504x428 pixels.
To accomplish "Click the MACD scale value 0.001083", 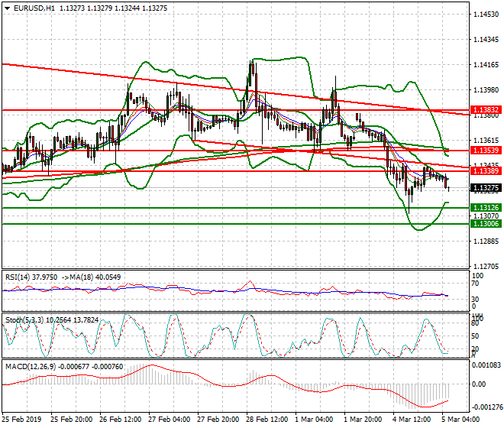I will (486, 365).
